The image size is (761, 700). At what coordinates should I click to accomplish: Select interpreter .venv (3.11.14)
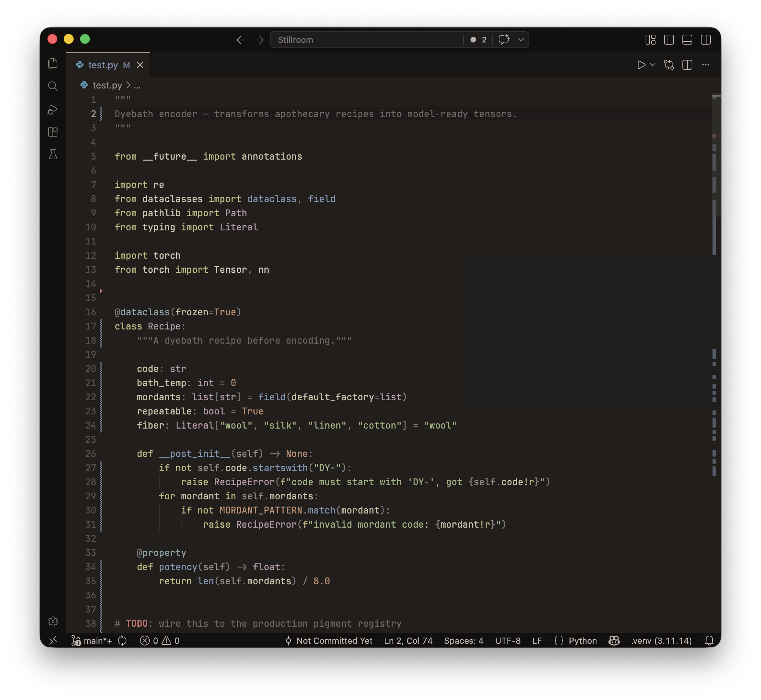tap(662, 641)
